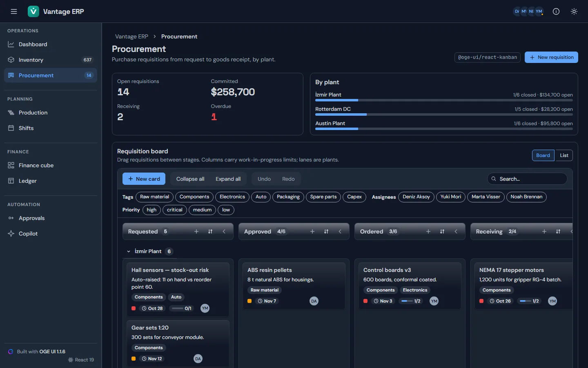Screen dimensions: 588x368
Task: Open Inventory in sidebar
Action: click(51, 60)
